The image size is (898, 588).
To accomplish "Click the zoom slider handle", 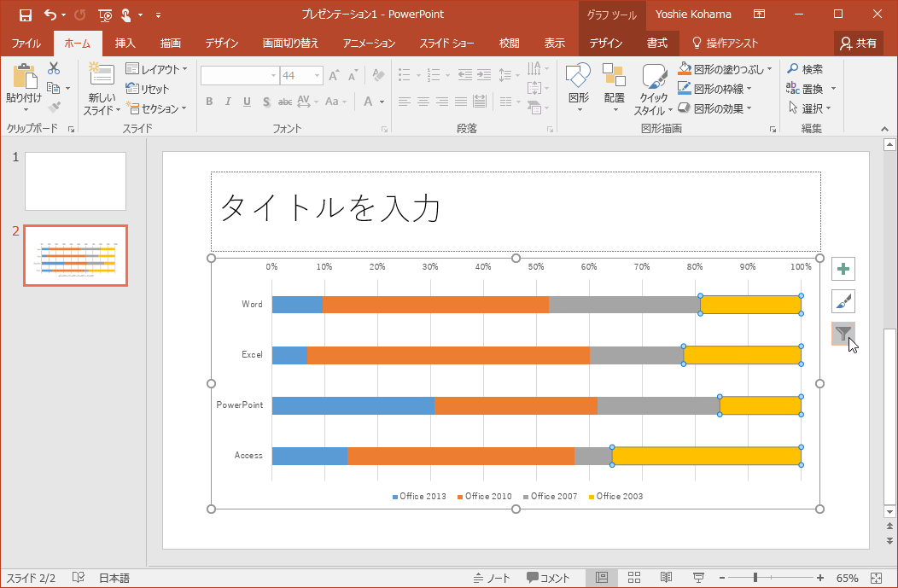I will click(x=755, y=578).
